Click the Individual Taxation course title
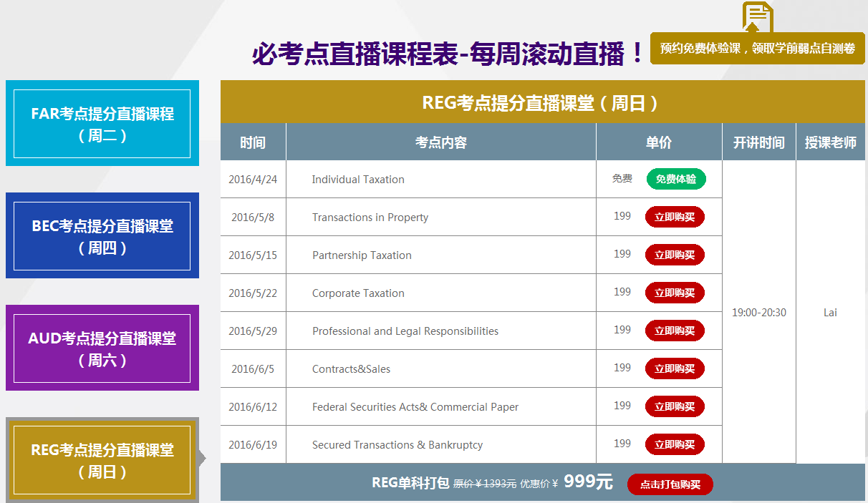The image size is (868, 503). [358, 180]
